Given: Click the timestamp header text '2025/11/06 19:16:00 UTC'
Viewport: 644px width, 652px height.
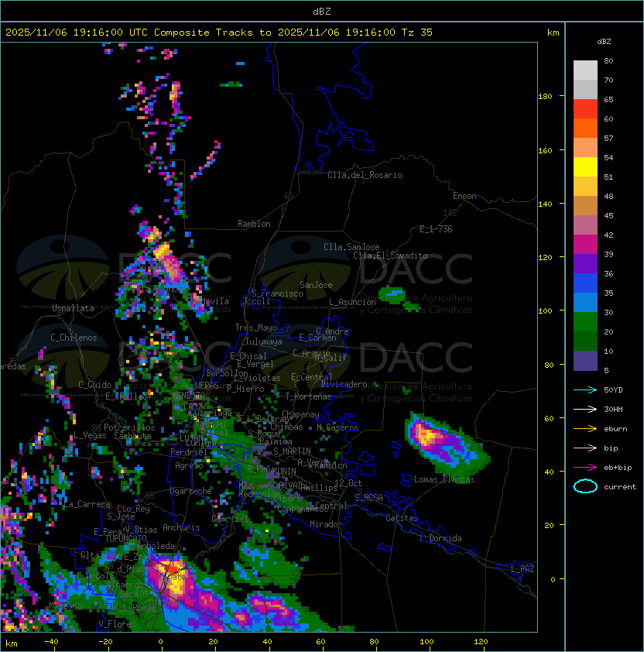Looking at the screenshot, I should 77,33.
